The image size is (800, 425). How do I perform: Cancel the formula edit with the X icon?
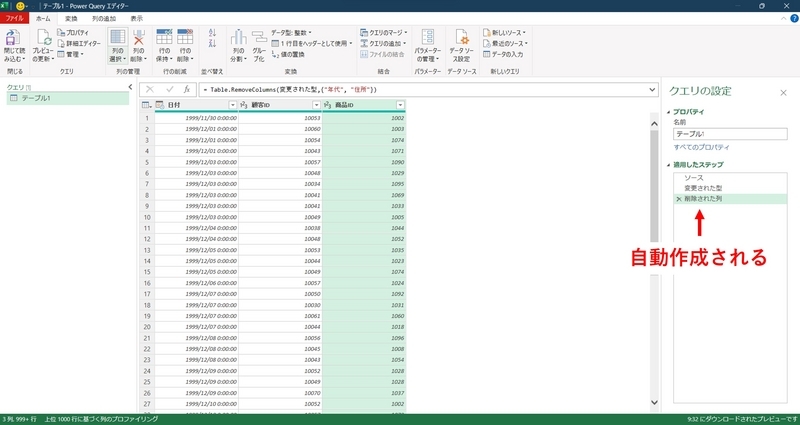(x=150, y=89)
